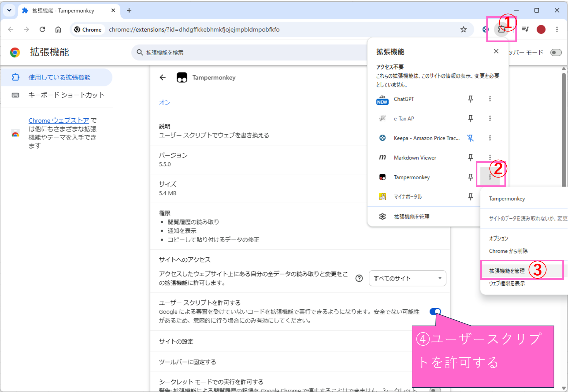The image size is (572, 392).
Task: Open more options for Markdown Viewer
Action: click(x=490, y=157)
